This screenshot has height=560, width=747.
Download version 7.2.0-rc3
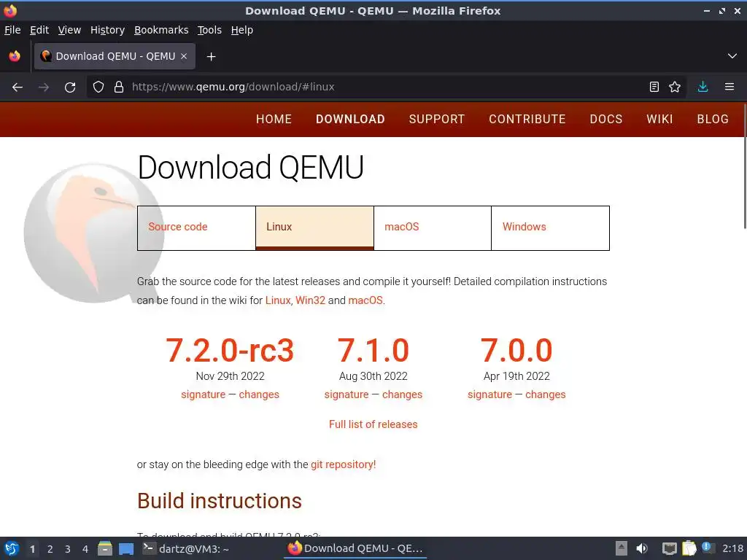point(230,351)
